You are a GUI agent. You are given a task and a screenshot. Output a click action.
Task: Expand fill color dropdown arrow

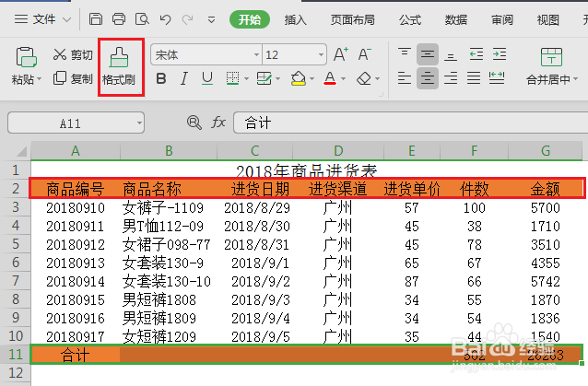[312, 79]
